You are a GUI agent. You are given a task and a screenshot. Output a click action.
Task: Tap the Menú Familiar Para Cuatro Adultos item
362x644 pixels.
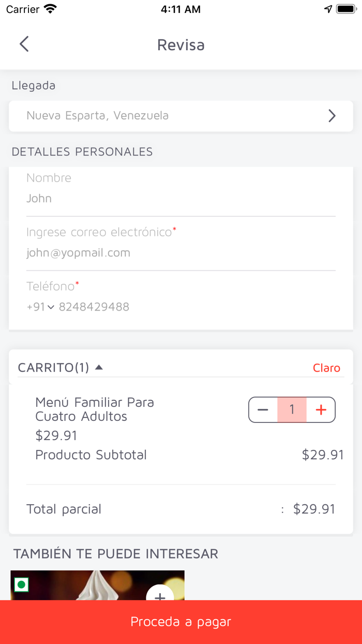(95, 409)
